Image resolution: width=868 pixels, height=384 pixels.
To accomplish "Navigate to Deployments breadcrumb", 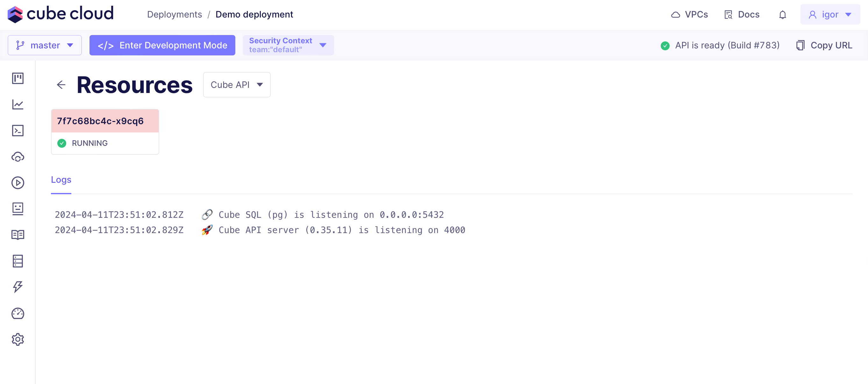I will pos(174,14).
